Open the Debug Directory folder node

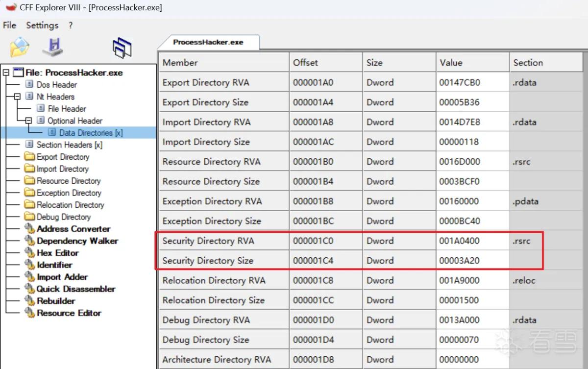click(x=64, y=217)
